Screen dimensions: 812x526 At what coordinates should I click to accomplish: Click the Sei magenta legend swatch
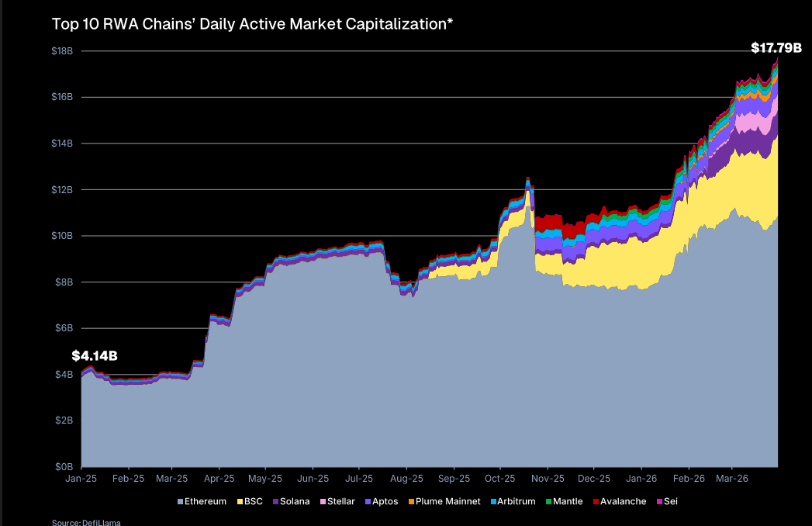(660, 502)
